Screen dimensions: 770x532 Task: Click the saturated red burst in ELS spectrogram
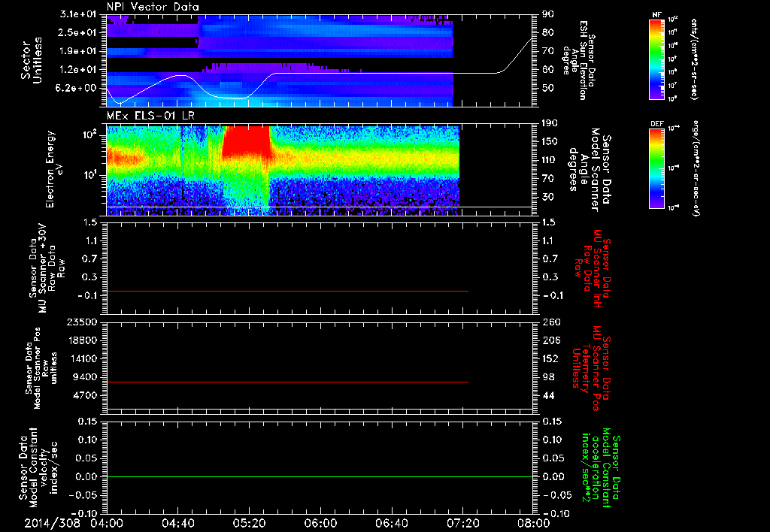[x=247, y=141]
